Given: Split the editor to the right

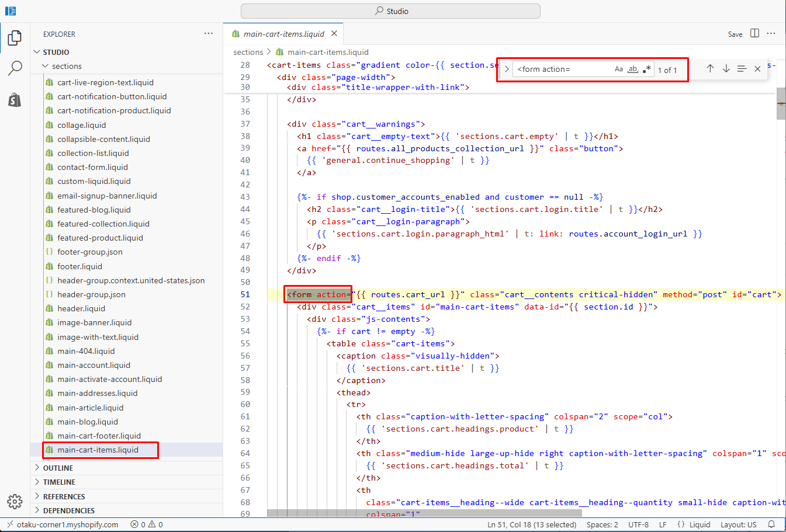Looking at the screenshot, I should 754,33.
